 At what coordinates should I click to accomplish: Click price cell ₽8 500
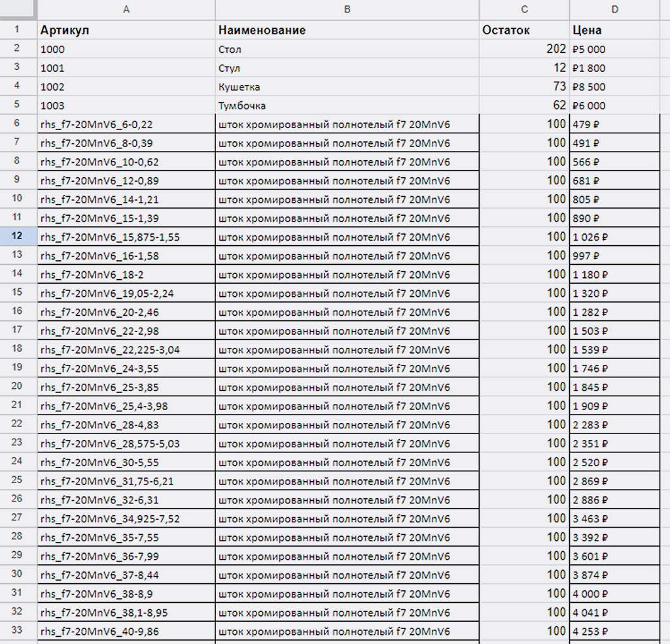coord(614,86)
